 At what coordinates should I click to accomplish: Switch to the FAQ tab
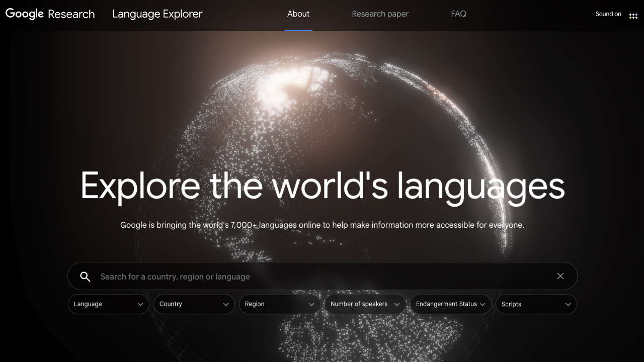point(459,14)
